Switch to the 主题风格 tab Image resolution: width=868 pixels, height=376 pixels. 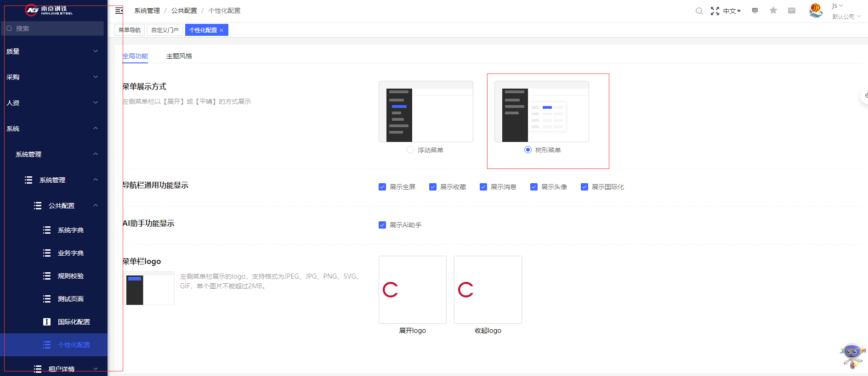(x=179, y=56)
